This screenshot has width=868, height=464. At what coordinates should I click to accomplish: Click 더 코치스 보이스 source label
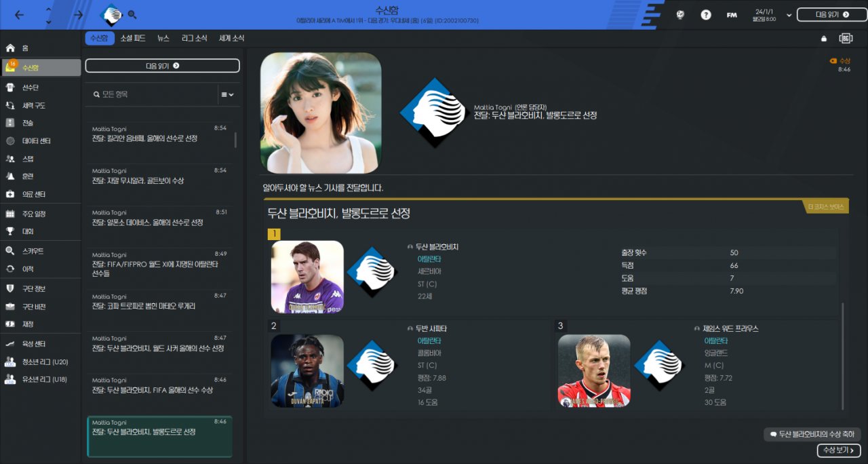827,207
